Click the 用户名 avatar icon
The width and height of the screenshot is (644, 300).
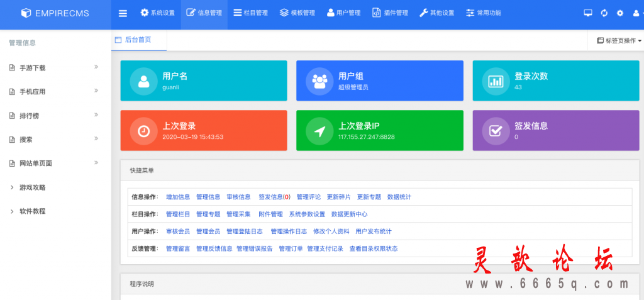144,81
